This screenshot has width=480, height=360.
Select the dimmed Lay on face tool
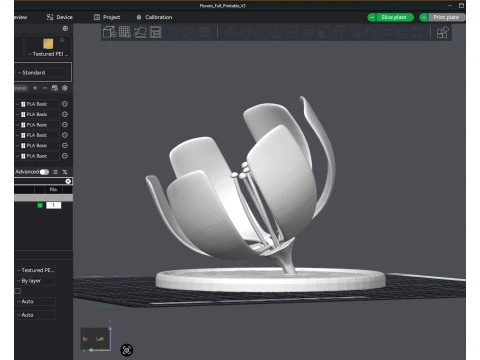pos(276,32)
